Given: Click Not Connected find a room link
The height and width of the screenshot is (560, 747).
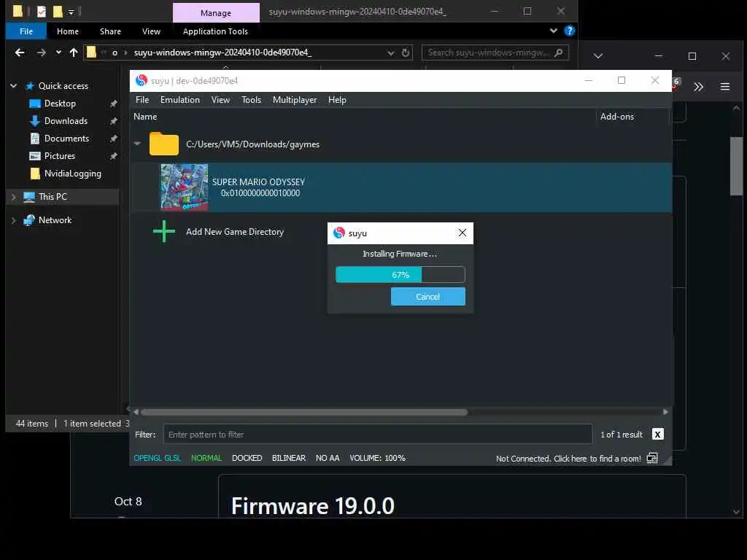Looking at the screenshot, I should pos(568,459).
